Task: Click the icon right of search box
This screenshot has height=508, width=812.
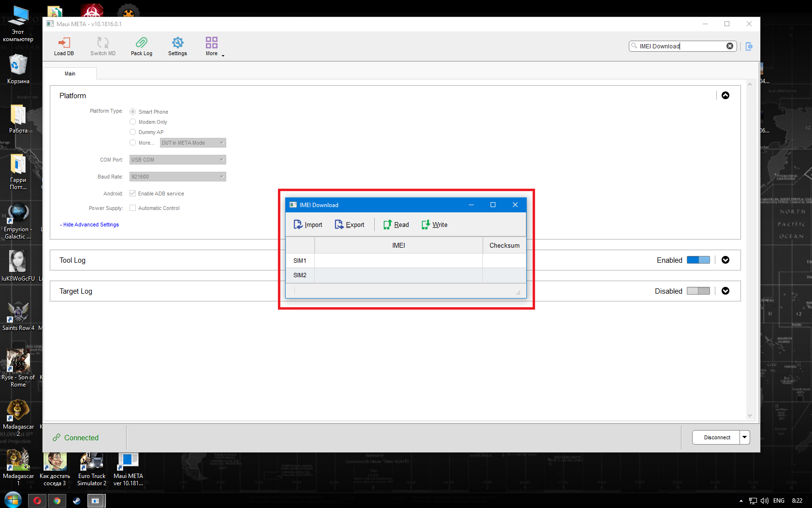Action: 749,46
